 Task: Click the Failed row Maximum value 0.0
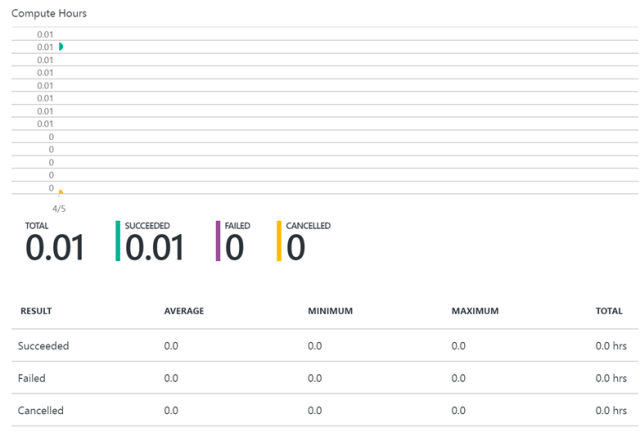[x=458, y=378]
